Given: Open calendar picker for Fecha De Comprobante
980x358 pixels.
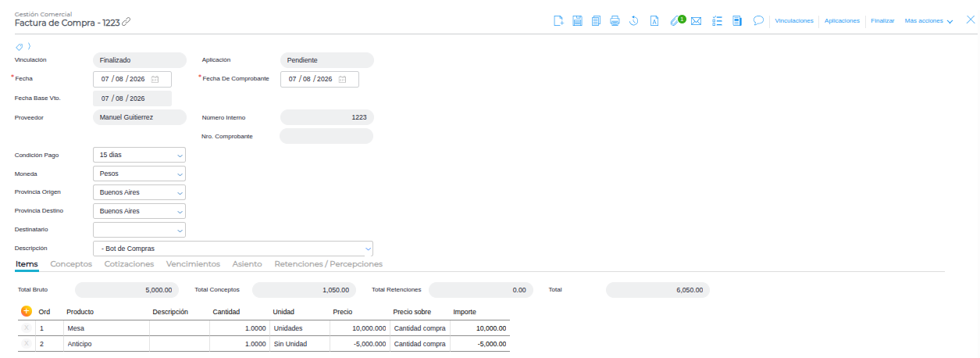Looking at the screenshot, I should pyautogui.click(x=343, y=79).
